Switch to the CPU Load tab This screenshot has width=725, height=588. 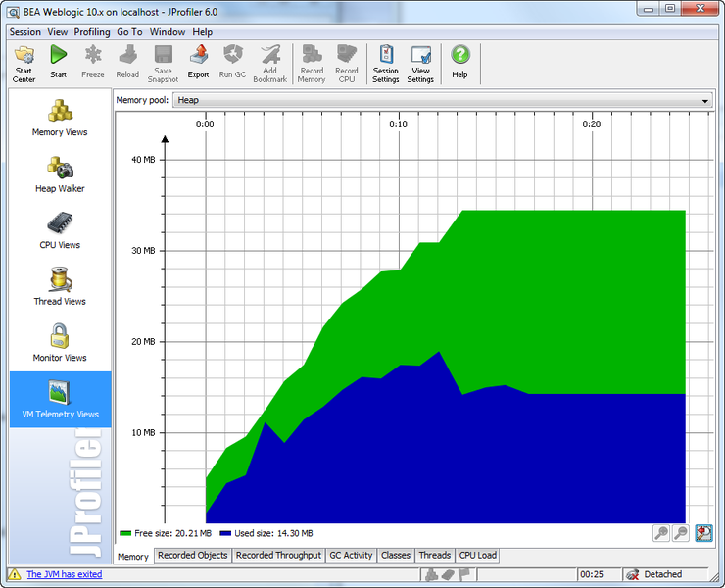tap(478, 555)
